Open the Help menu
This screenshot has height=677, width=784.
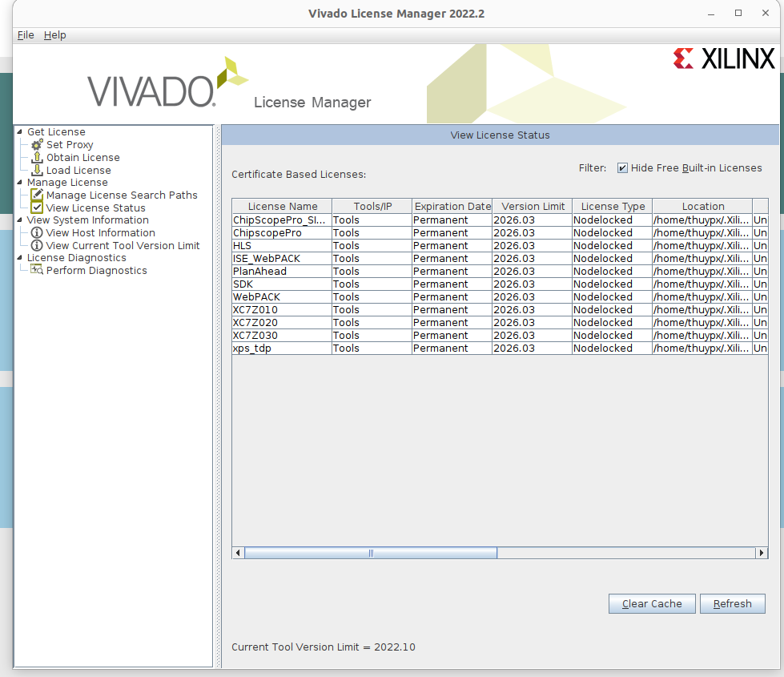click(54, 35)
